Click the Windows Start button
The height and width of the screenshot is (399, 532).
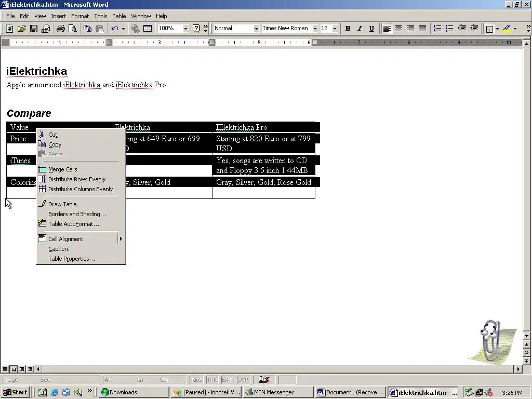(16, 392)
